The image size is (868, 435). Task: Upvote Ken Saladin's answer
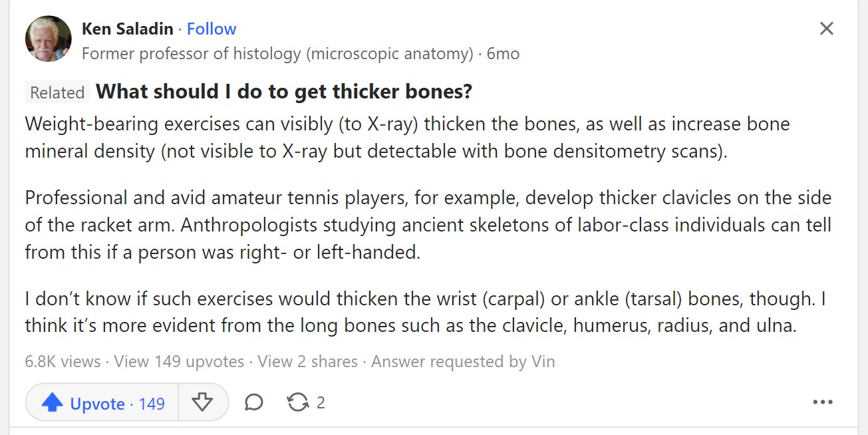click(x=102, y=403)
